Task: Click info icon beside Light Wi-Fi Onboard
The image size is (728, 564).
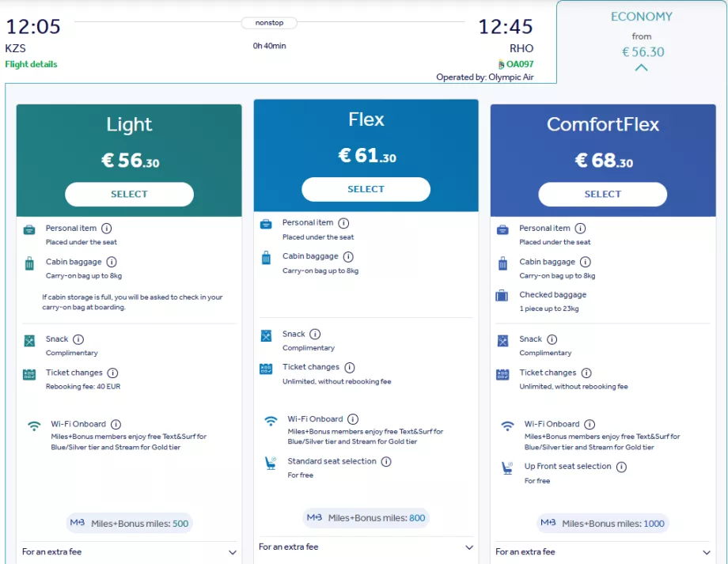Action: [x=116, y=425]
